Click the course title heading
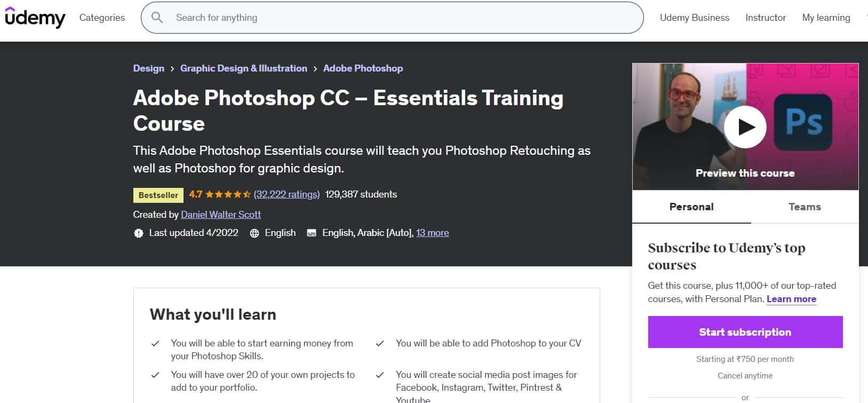Screen dimensions: 868x403 (348, 110)
